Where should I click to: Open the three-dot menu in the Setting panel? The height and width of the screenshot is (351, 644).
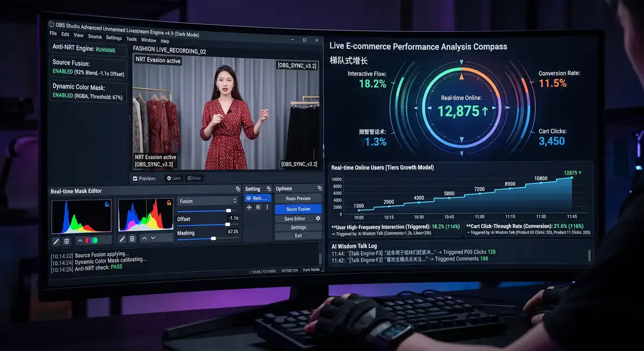click(x=267, y=207)
